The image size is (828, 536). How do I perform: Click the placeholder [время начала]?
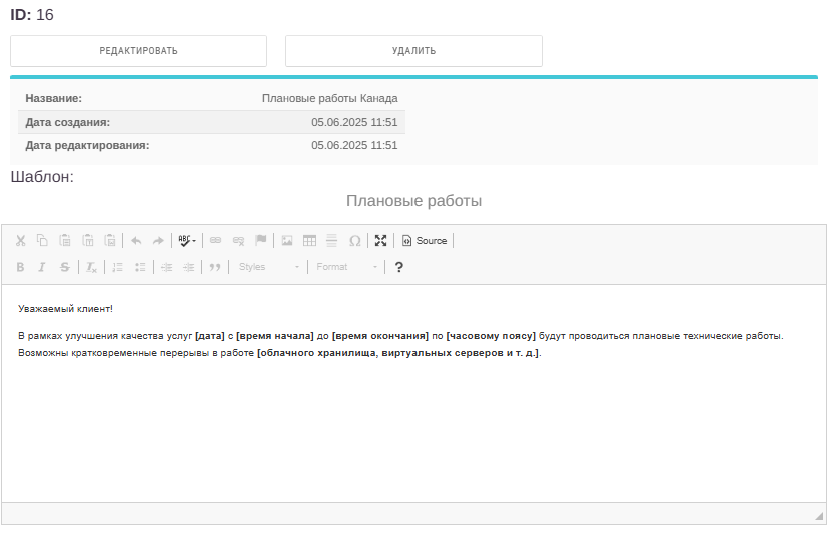pos(275,336)
